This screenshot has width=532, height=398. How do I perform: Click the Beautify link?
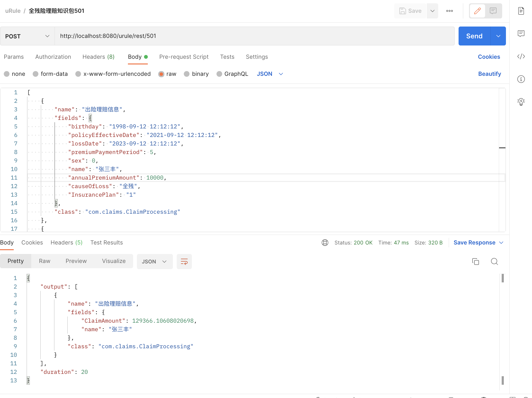point(489,74)
